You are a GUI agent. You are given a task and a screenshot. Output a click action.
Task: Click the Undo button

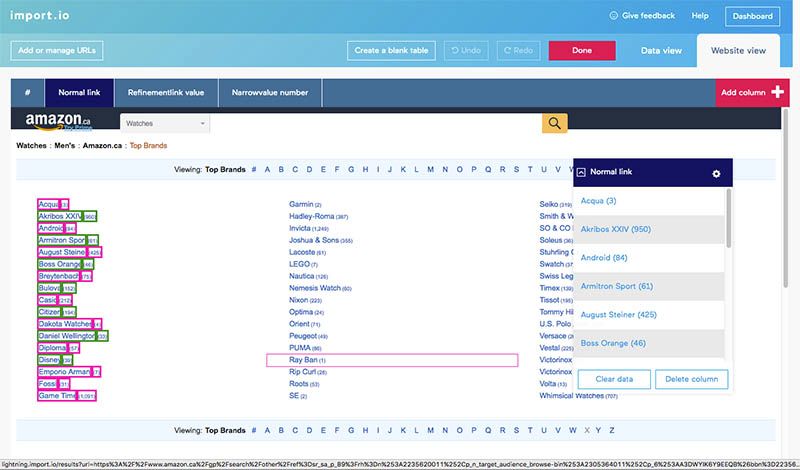coord(466,51)
